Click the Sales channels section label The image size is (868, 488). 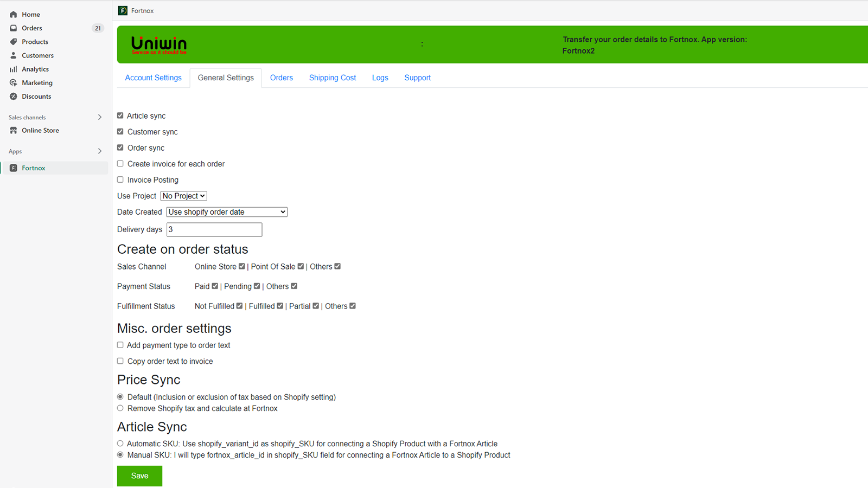[27, 117]
